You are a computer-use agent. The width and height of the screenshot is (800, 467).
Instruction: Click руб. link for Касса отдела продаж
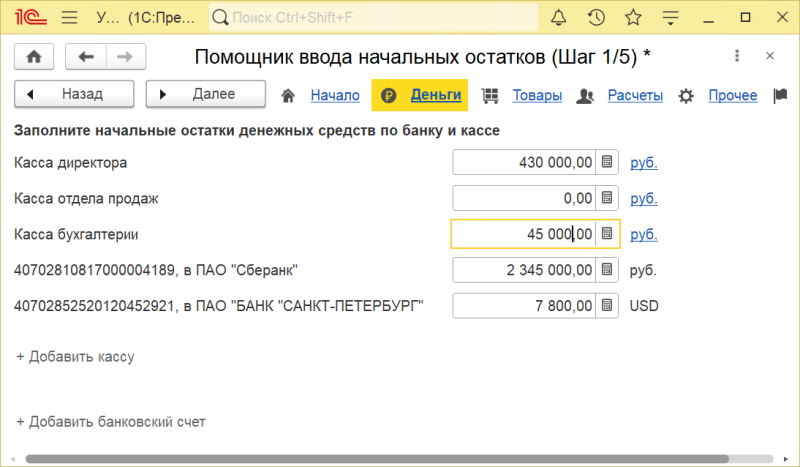click(x=644, y=199)
